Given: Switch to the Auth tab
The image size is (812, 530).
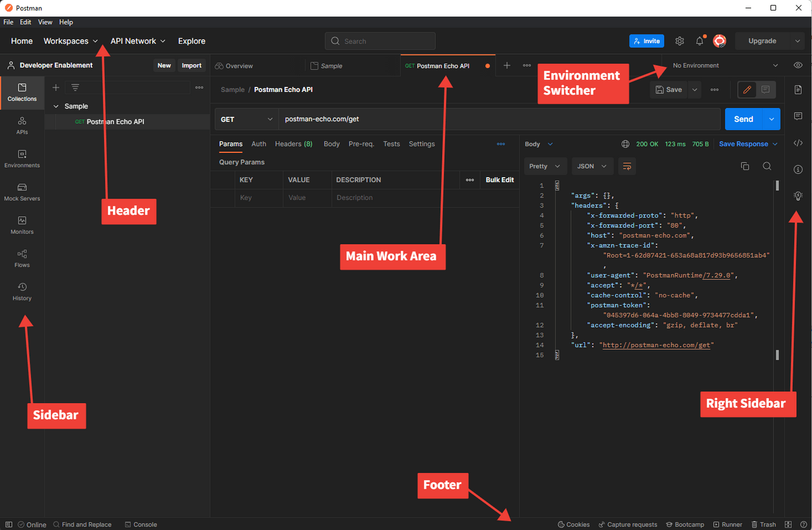Looking at the screenshot, I should tap(259, 144).
